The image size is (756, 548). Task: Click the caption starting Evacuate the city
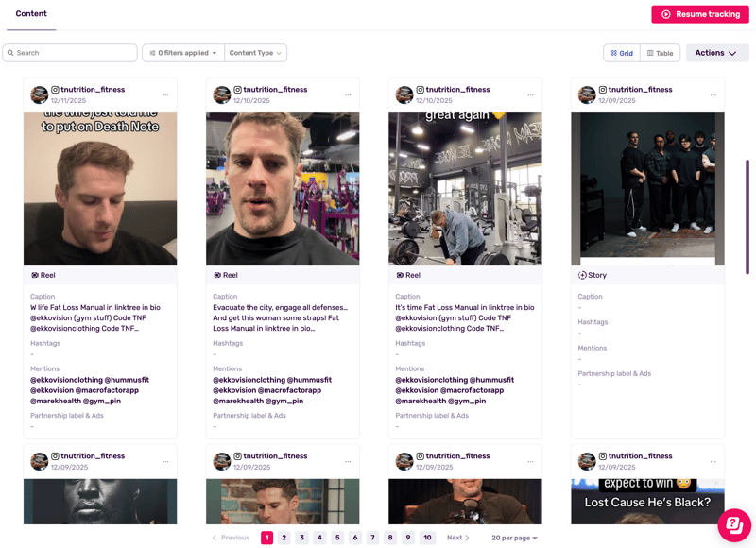(280, 318)
